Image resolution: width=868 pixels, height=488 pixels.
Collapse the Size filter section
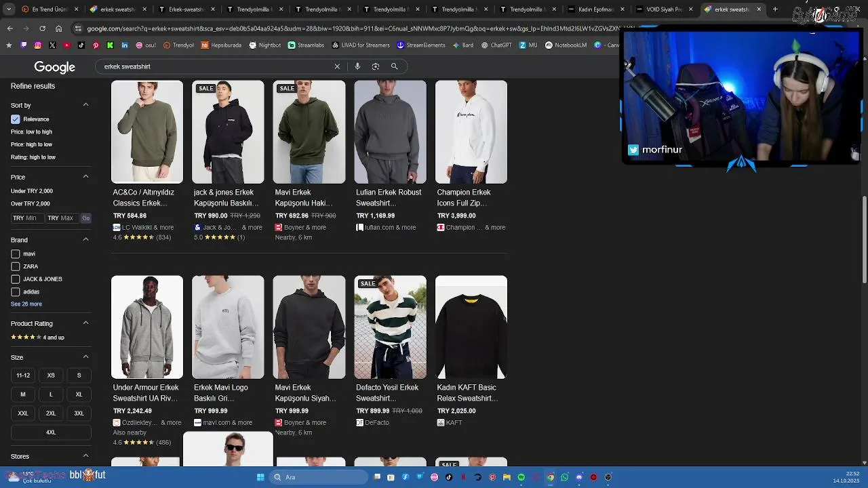(x=85, y=357)
